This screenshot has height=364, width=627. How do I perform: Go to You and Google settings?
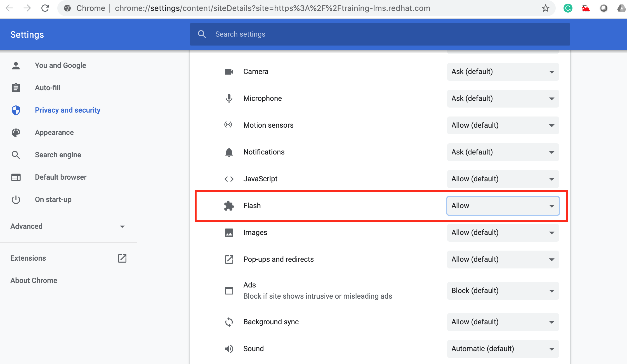[60, 65]
